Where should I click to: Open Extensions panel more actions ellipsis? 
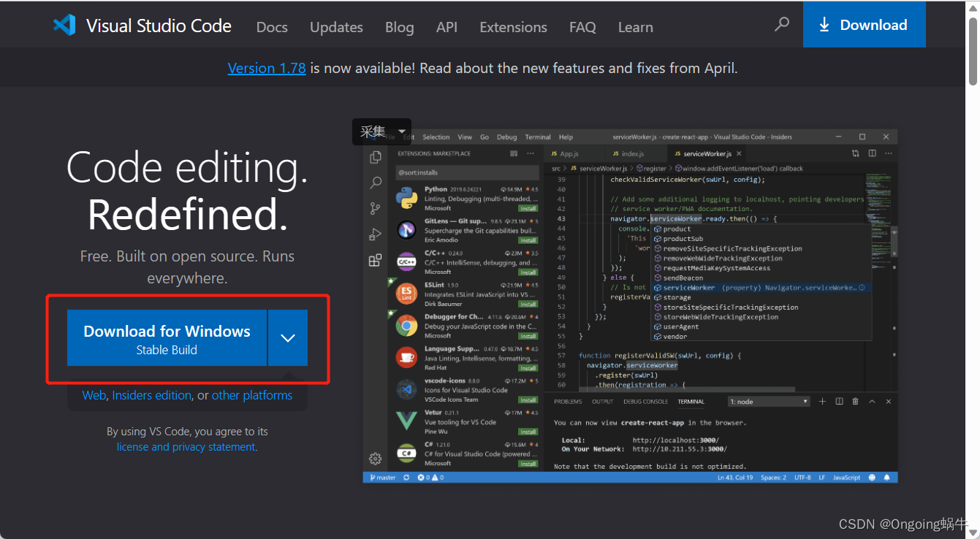[x=531, y=154]
